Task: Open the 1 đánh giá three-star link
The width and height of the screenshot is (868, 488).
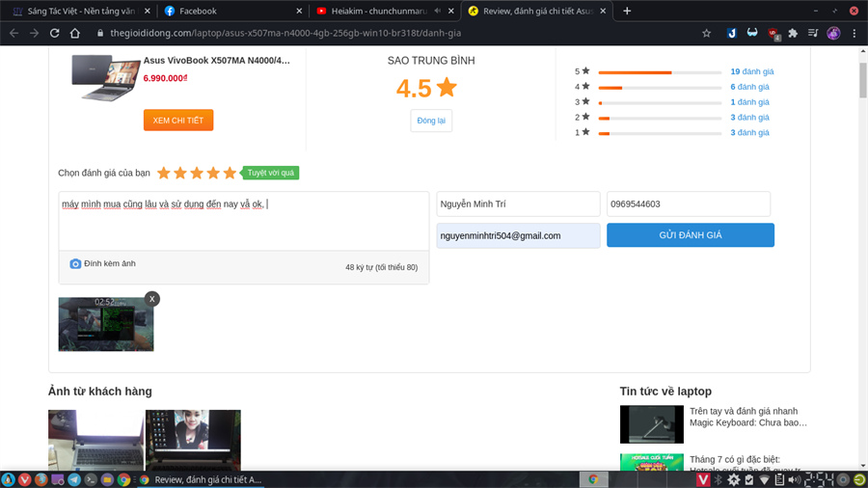Action: tap(749, 102)
